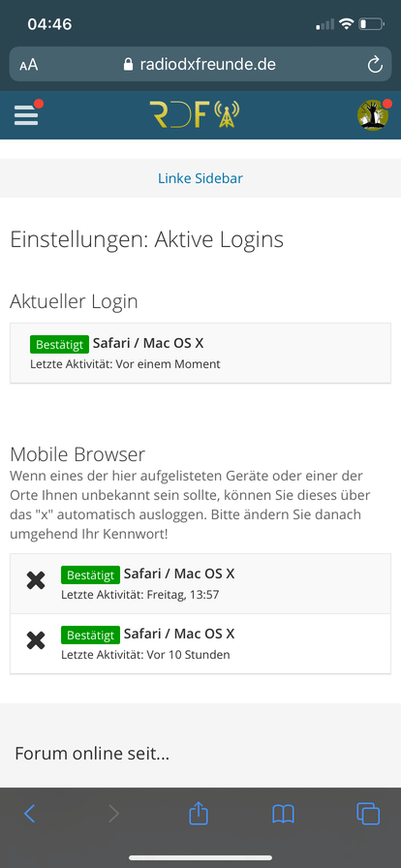Screen dimensions: 401x868
Task: Open the AA reader text-size menu
Action: click(29, 65)
